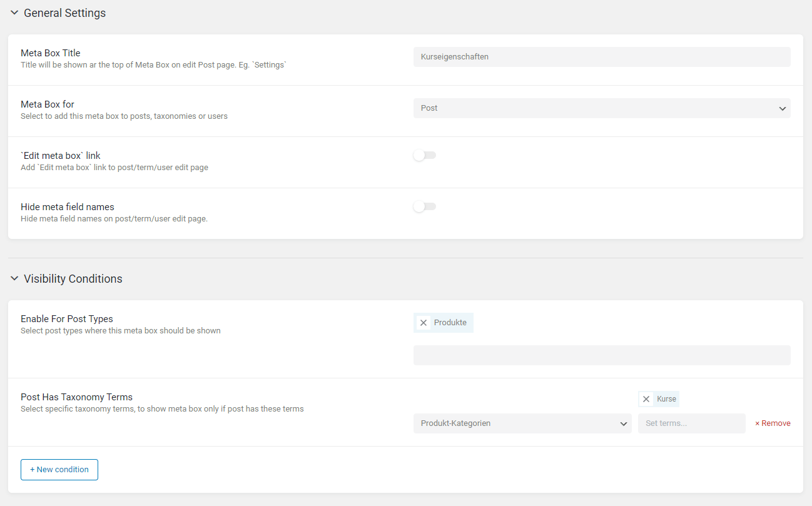Click the Produkte tag label
Screen dimensions: 812x506
coord(450,323)
